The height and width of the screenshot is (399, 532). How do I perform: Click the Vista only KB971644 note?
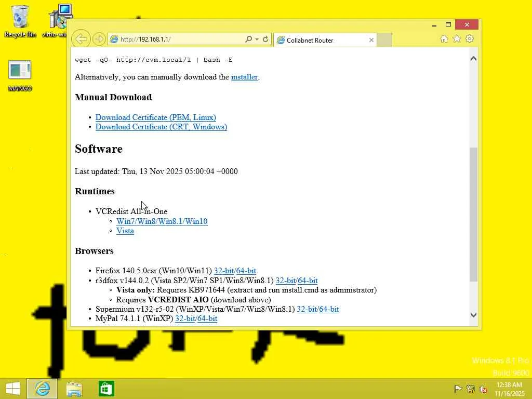(246, 290)
